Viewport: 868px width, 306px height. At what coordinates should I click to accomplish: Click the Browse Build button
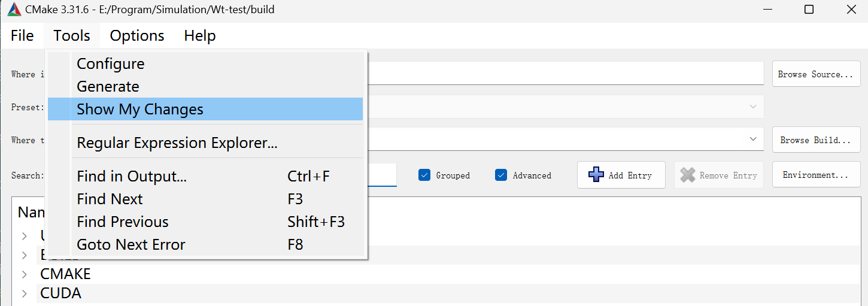click(x=816, y=139)
